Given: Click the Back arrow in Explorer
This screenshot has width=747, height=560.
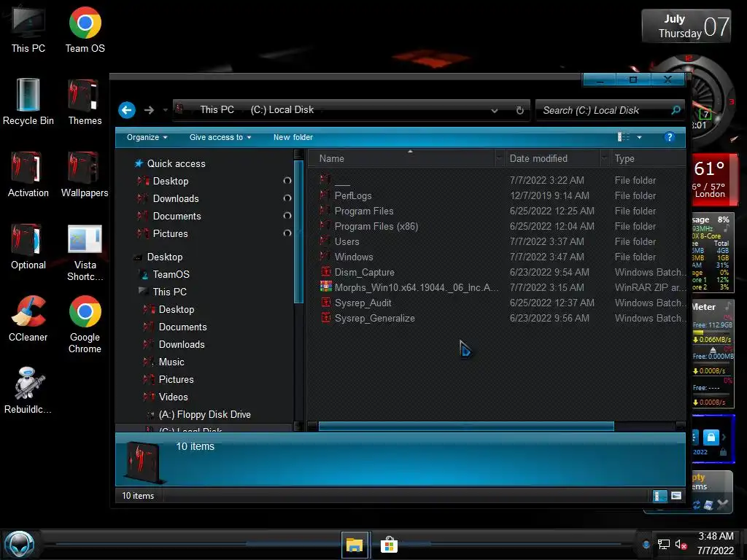Looking at the screenshot, I should [x=127, y=110].
